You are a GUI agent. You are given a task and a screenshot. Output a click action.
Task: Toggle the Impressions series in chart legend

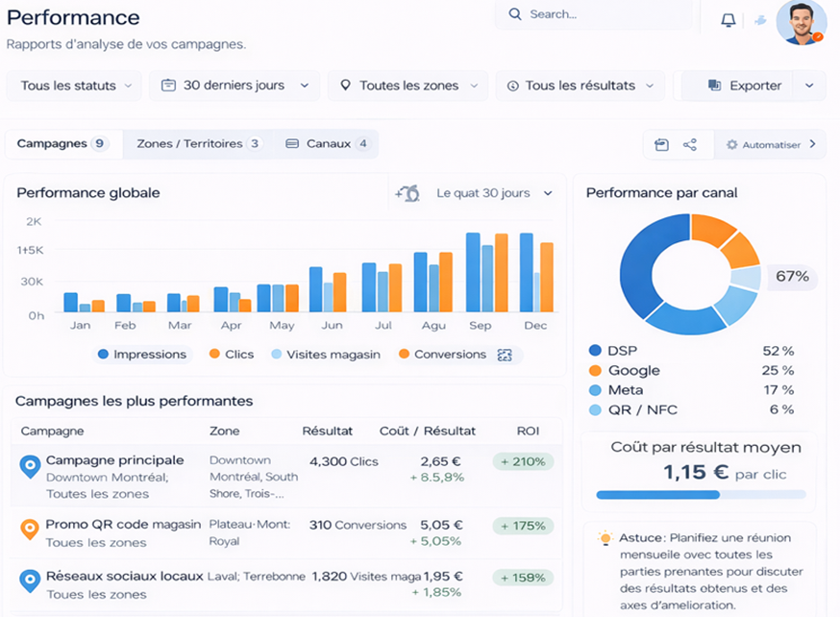pos(141,355)
